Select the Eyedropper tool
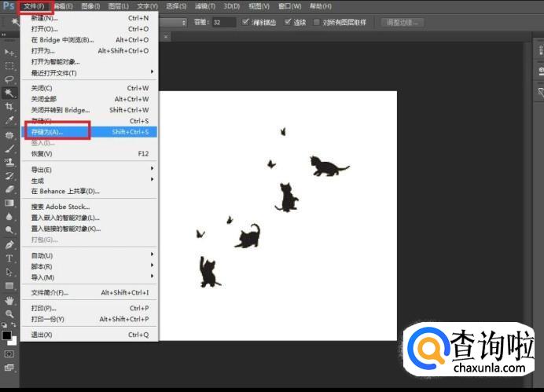Screen dimensions: 544x392 [x=9, y=120]
